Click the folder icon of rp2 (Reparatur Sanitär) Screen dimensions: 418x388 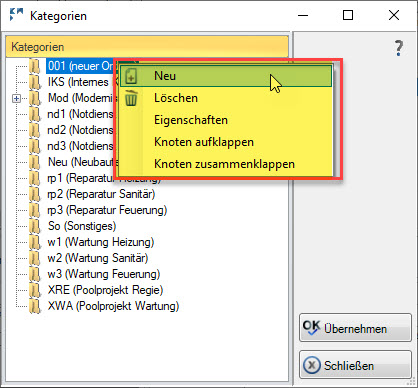point(34,194)
